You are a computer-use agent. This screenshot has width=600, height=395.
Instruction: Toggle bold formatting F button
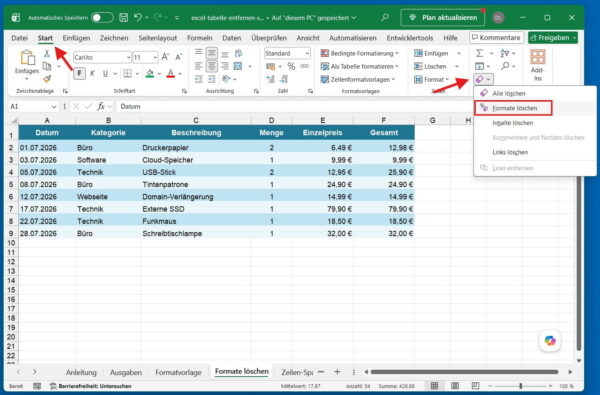coord(80,73)
